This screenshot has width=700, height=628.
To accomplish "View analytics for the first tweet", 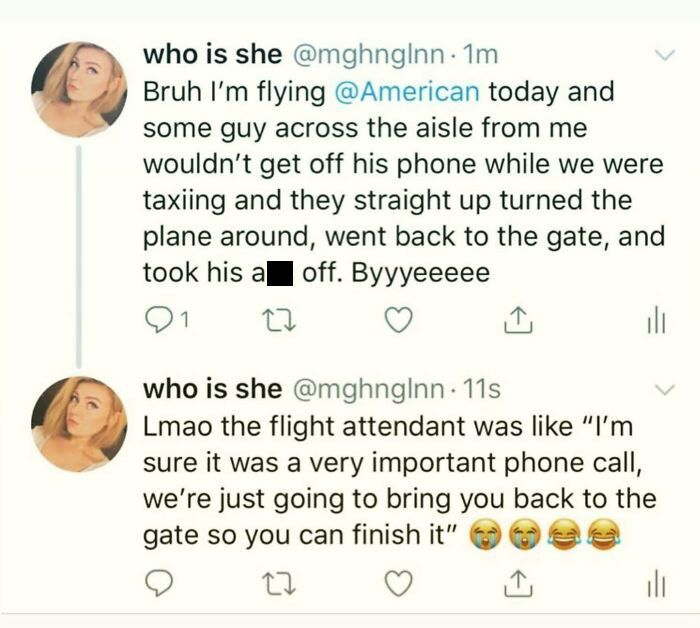I will click(656, 321).
